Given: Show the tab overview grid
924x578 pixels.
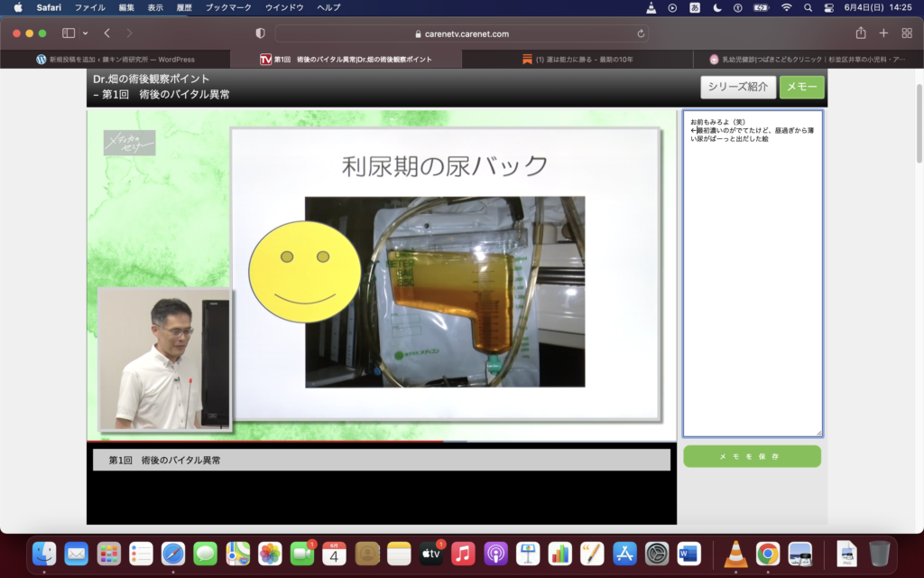Looking at the screenshot, I should pos(907,33).
